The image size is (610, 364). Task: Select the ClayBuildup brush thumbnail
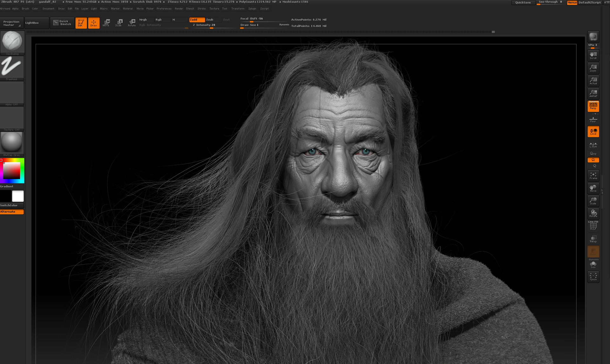click(x=12, y=43)
